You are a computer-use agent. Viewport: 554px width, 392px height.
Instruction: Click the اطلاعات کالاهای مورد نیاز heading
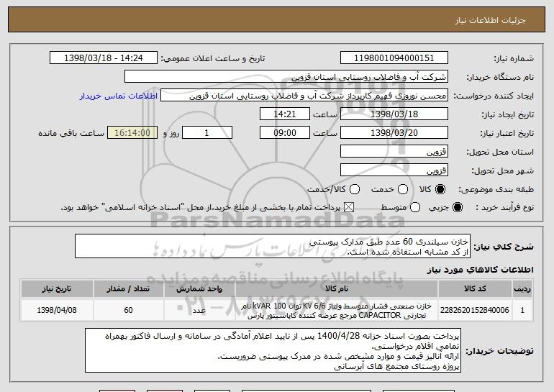(x=480, y=270)
